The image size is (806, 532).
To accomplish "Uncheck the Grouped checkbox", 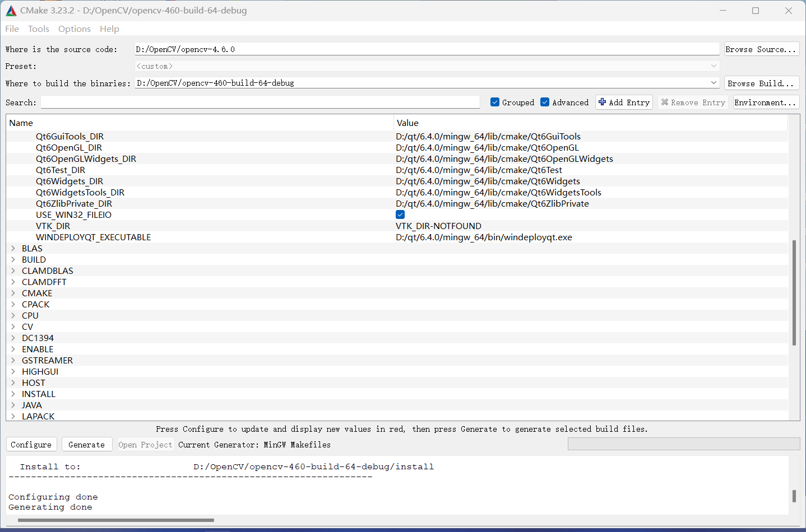I will coord(494,102).
